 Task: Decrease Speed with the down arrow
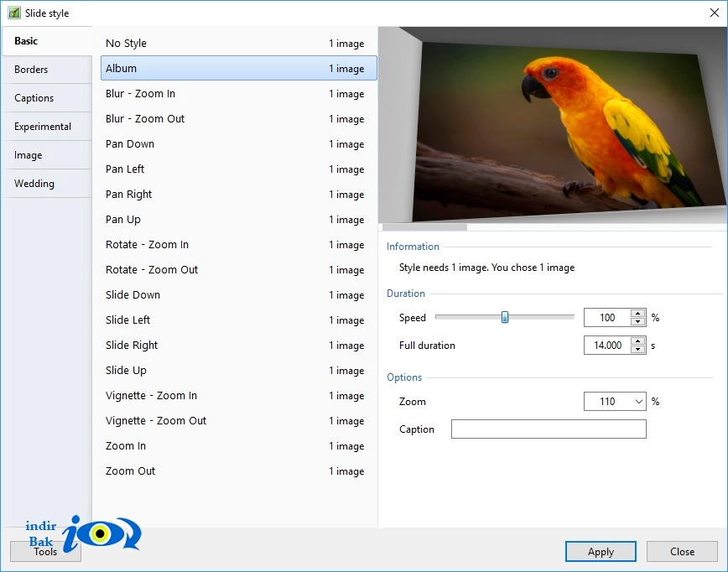pyautogui.click(x=638, y=322)
